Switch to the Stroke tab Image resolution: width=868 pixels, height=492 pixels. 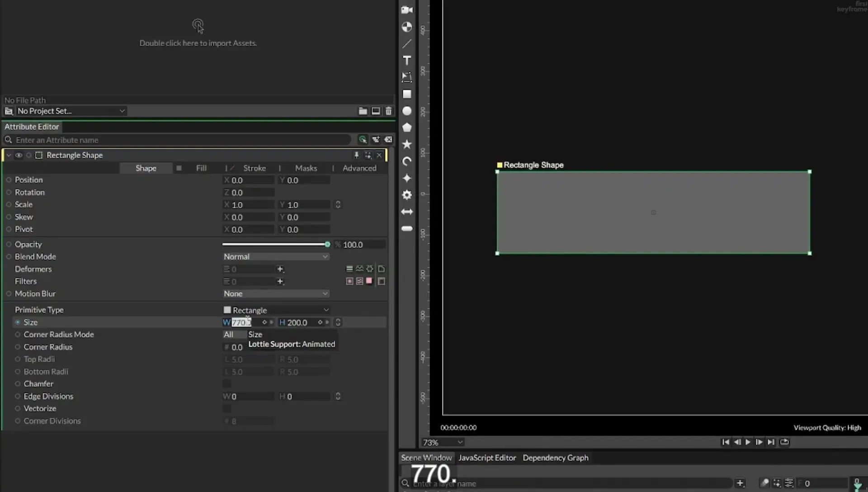point(255,168)
